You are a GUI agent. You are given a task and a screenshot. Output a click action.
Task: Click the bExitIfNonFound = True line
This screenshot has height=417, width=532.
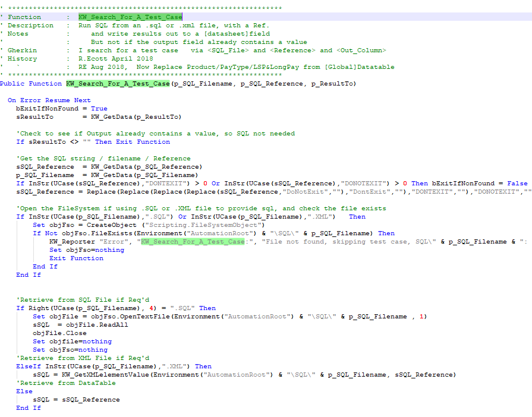pos(62,109)
